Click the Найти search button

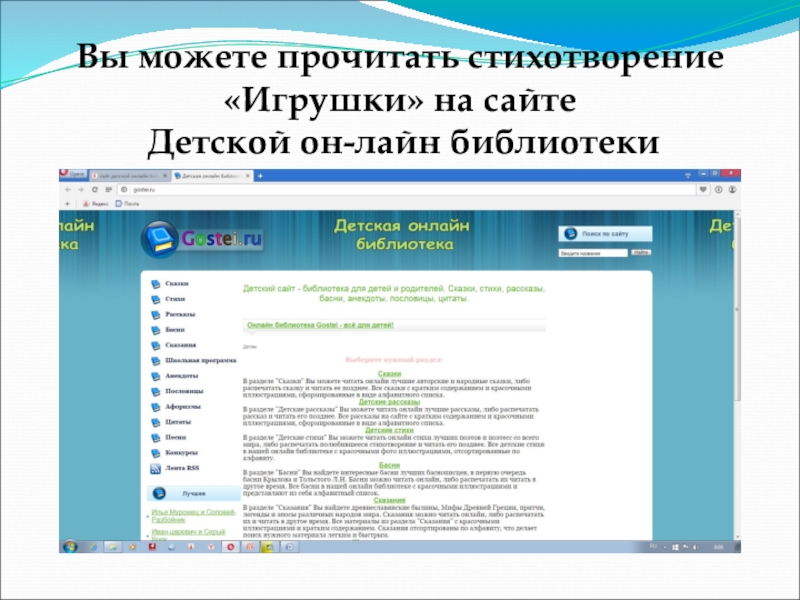(x=641, y=253)
